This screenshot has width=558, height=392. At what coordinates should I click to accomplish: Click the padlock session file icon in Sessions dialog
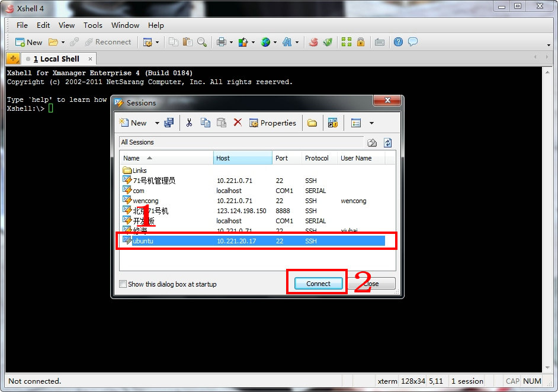point(332,123)
